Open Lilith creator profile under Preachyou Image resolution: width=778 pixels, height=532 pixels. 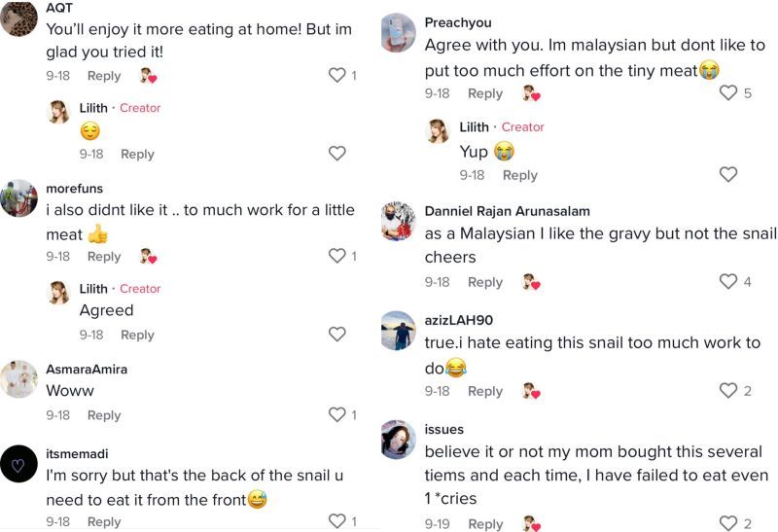coord(474,127)
